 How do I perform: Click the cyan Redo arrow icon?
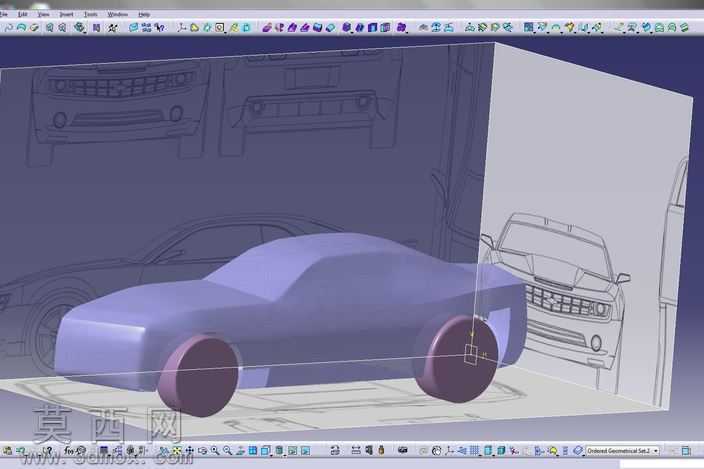[x=21, y=28]
